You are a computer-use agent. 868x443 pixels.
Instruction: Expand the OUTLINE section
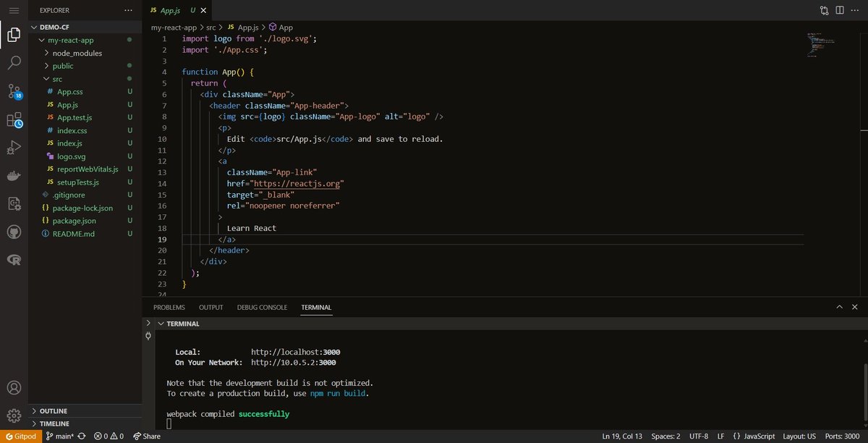tap(85, 410)
